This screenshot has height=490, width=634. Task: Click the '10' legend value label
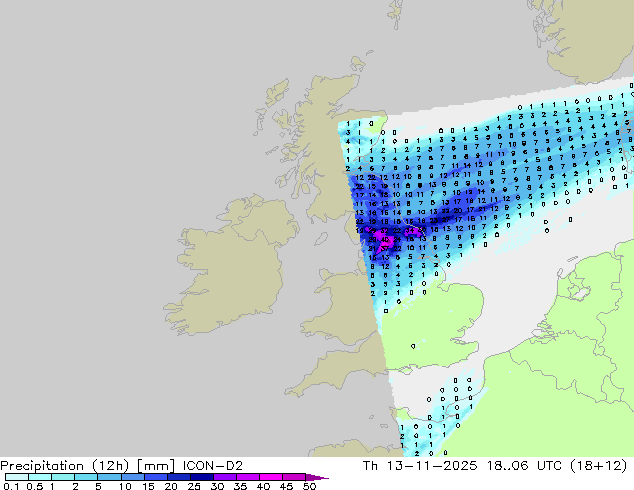point(125,486)
